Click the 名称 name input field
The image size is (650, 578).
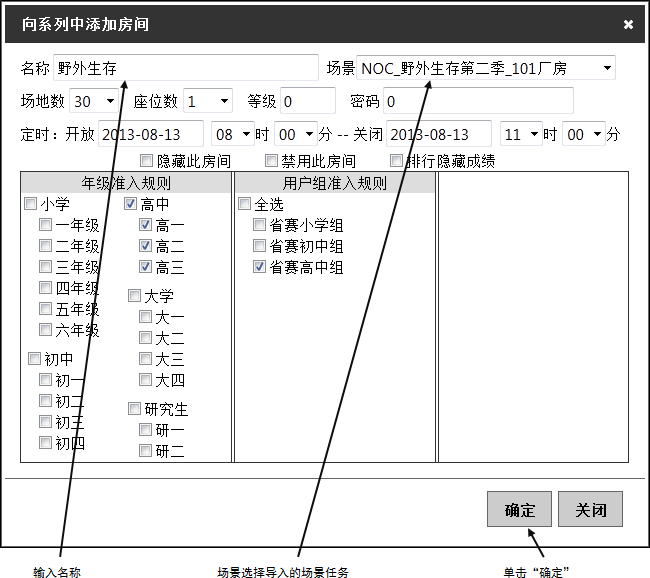[x=186, y=68]
